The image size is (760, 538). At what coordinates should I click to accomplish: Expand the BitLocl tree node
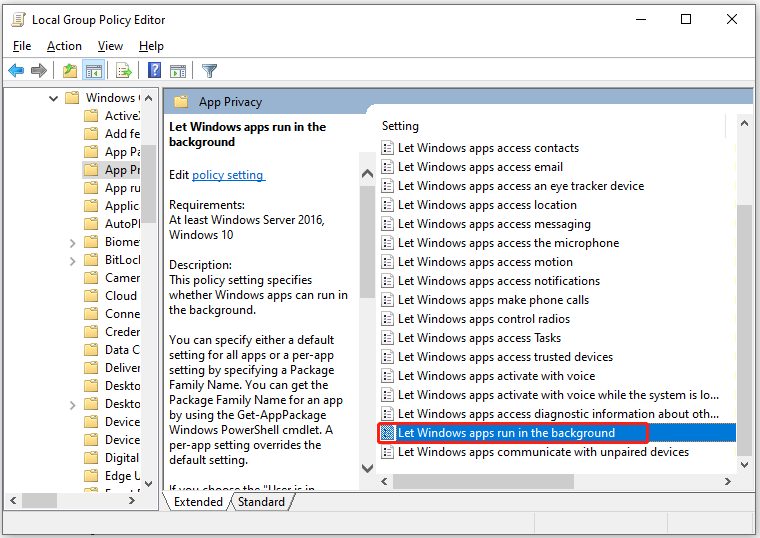click(x=73, y=261)
